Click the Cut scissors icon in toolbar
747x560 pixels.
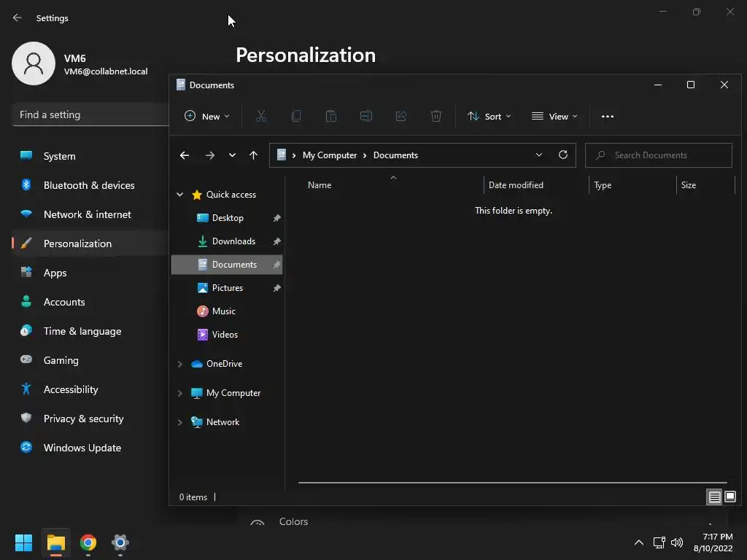pos(261,116)
